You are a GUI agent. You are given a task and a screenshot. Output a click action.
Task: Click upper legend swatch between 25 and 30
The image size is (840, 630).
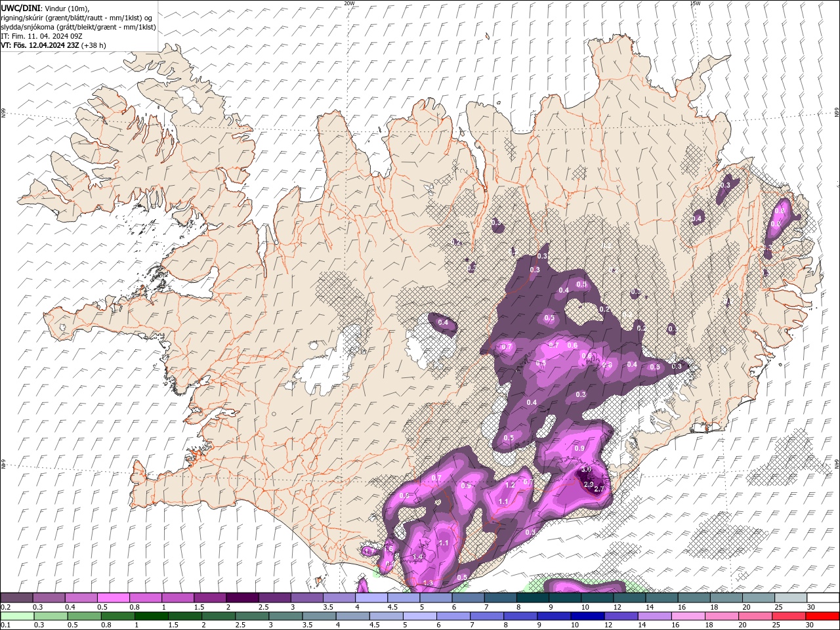tap(790, 598)
